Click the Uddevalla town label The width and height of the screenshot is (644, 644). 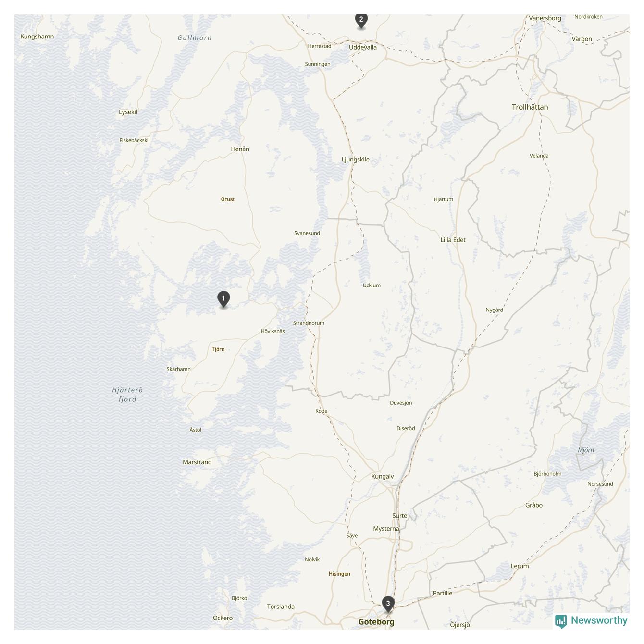coord(363,47)
